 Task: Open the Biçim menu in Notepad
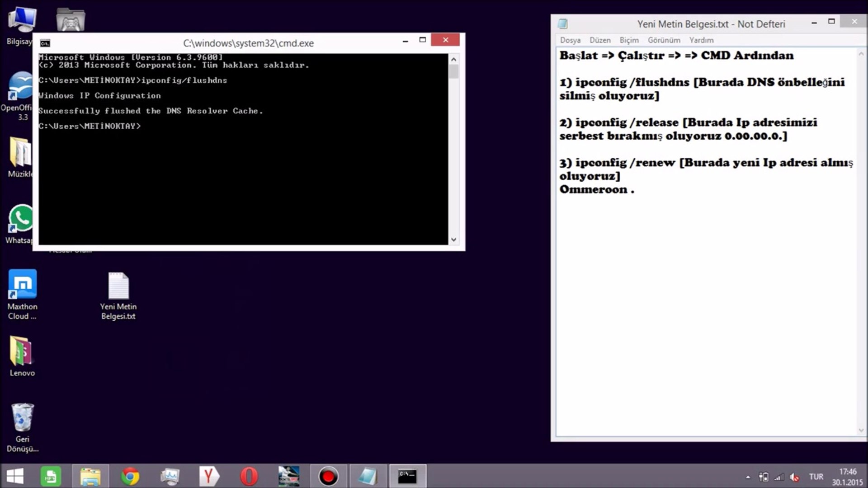629,40
